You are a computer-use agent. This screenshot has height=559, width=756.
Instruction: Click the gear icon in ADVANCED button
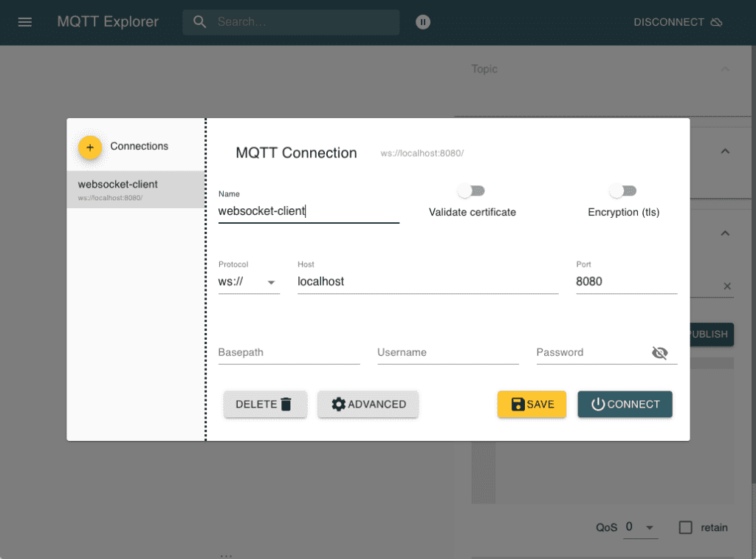pos(338,404)
